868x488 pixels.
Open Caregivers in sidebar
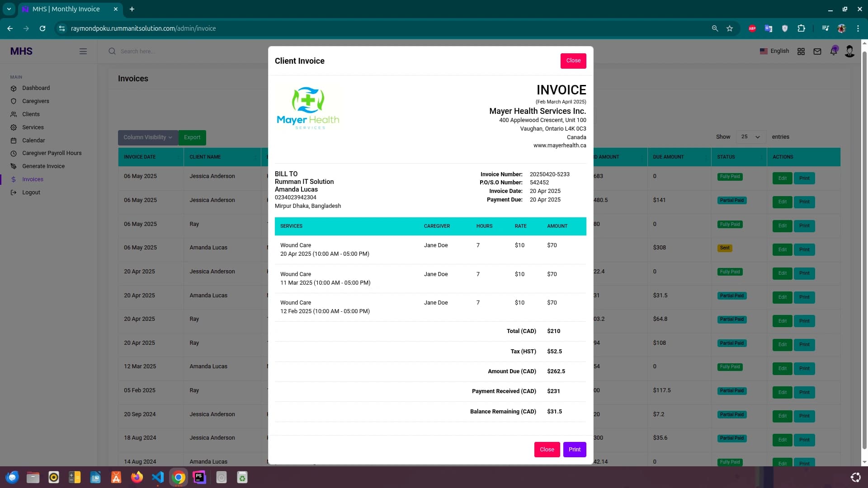click(36, 101)
